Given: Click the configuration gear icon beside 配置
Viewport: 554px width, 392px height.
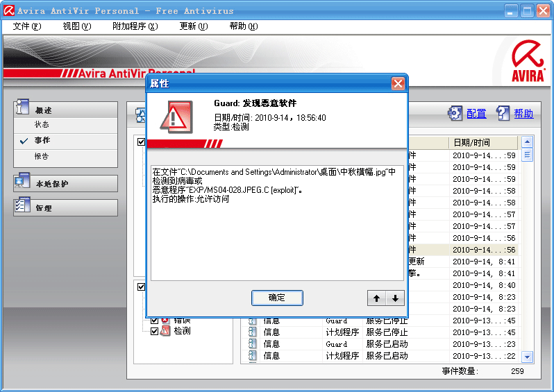Looking at the screenshot, I should (455, 113).
